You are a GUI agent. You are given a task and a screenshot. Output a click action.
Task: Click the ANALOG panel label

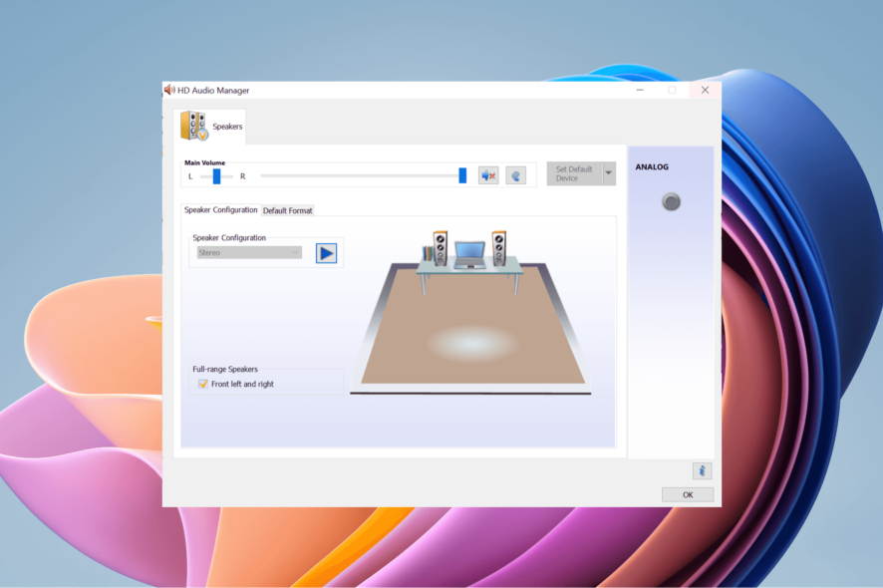(x=652, y=166)
